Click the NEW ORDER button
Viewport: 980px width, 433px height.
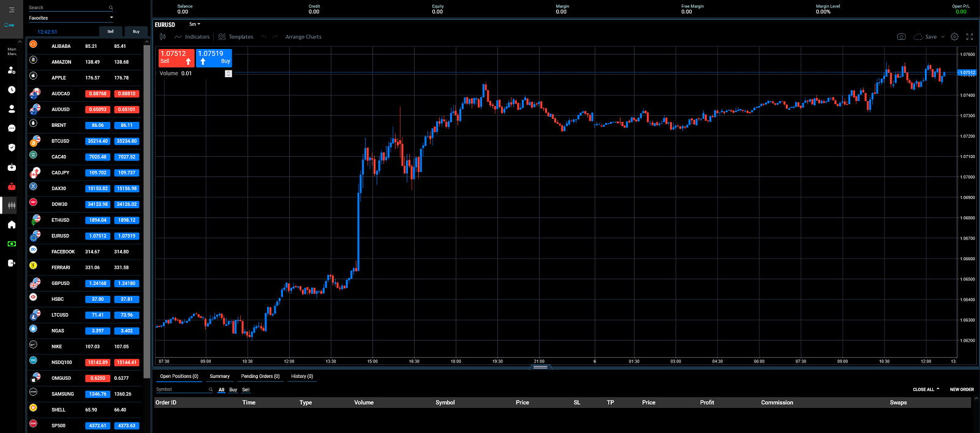coord(962,390)
